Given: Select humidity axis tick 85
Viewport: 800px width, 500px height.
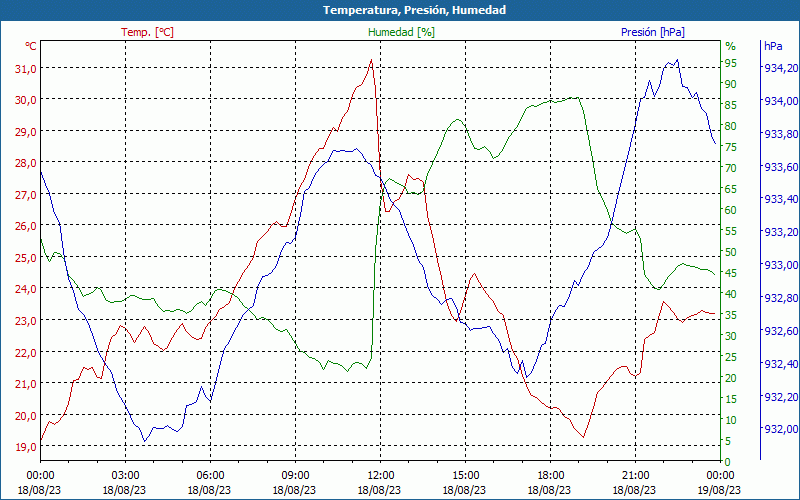Looking at the screenshot, I should pos(731,105).
